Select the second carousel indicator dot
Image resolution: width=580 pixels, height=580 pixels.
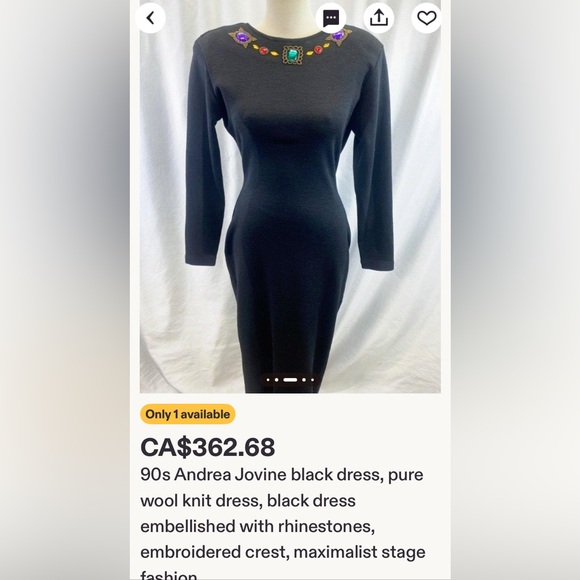tap(277, 380)
